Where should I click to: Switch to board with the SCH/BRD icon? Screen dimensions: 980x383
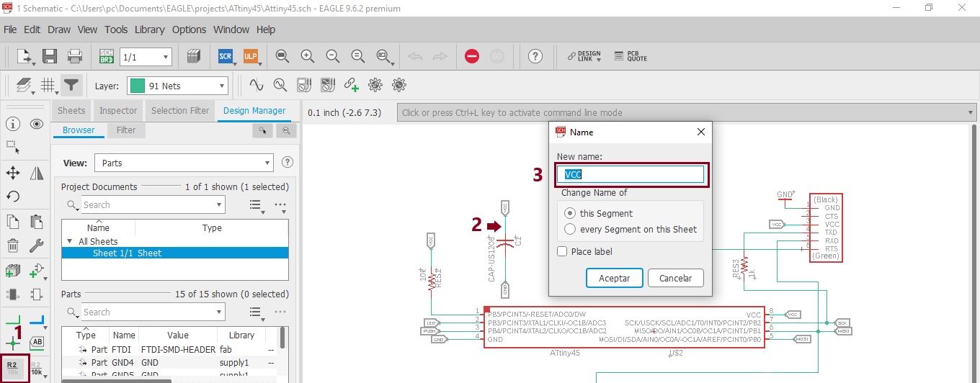pos(107,56)
